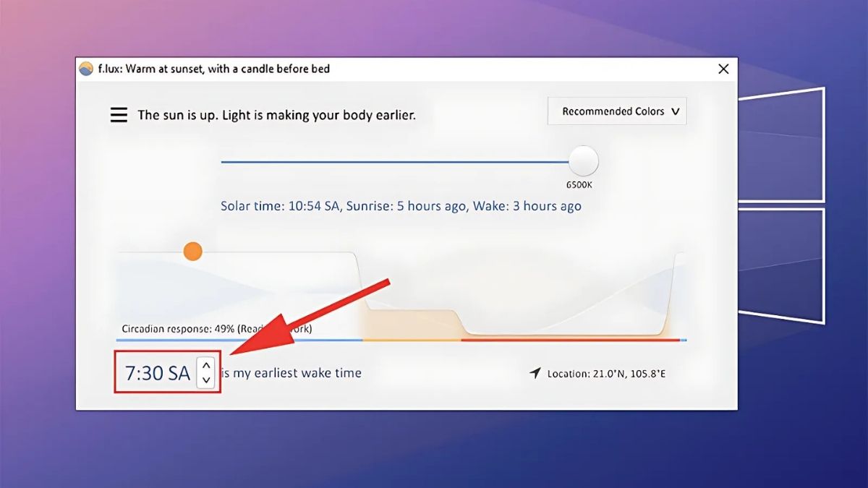This screenshot has height=488, width=868.
Task: Click the Location: 21.0°N, 105.8°E text
Action: coord(606,374)
